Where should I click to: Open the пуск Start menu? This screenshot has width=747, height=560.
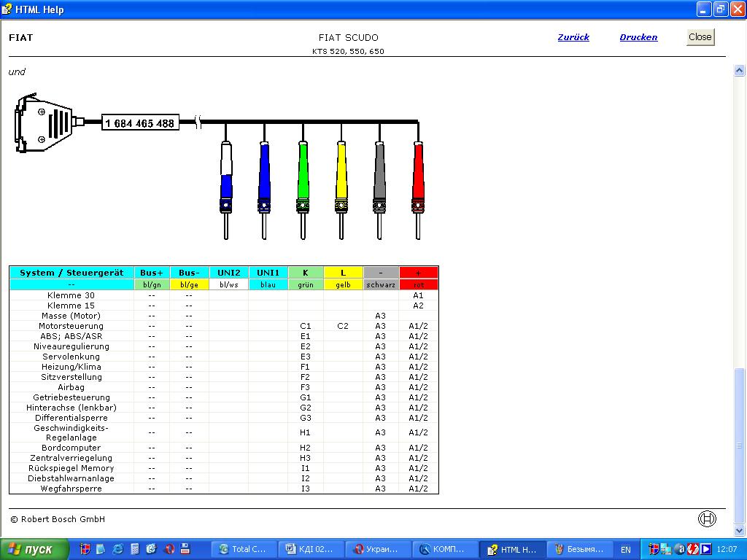tap(35, 549)
